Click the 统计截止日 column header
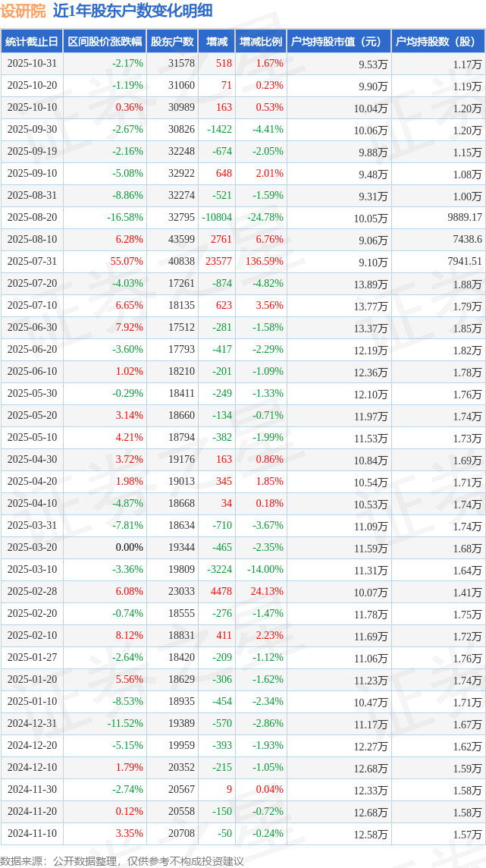 pos(32,42)
